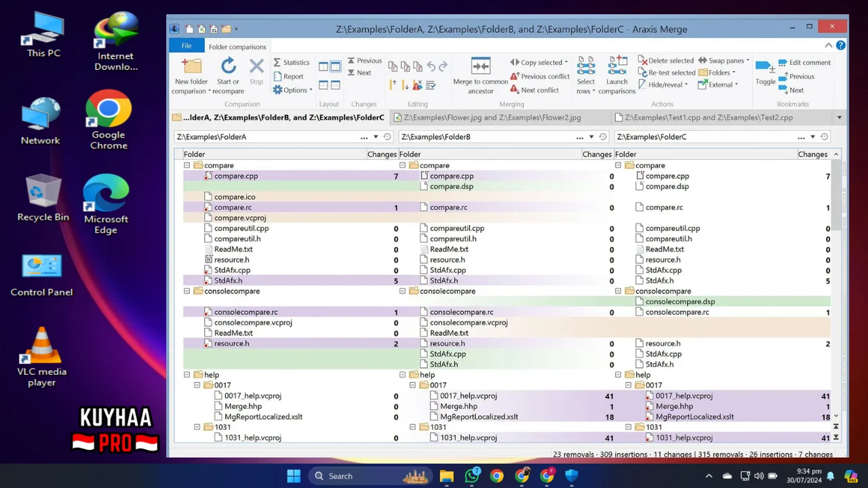Select compare.cpp in FolderA pane
The width and height of the screenshot is (868, 488).
click(236, 176)
